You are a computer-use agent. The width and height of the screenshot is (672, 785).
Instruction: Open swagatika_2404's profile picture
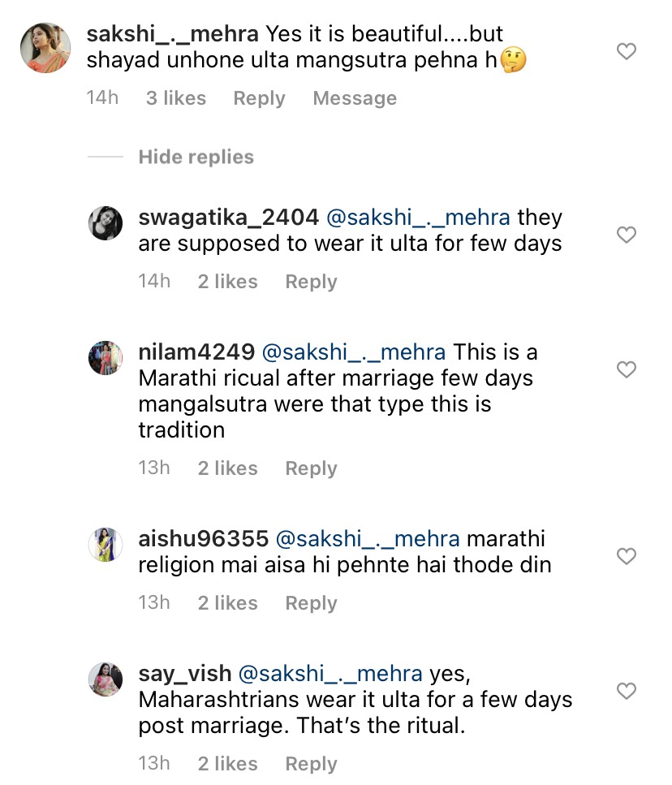[105, 224]
